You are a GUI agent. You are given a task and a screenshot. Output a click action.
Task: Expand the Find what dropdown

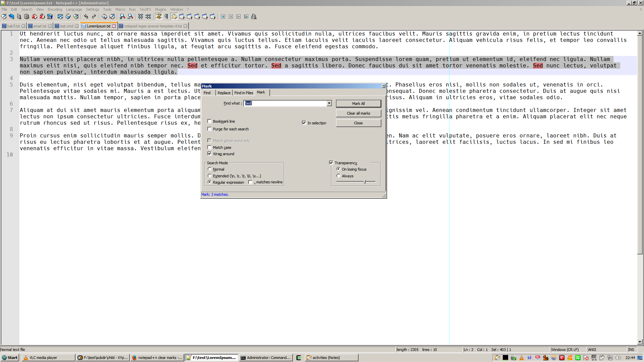329,103
